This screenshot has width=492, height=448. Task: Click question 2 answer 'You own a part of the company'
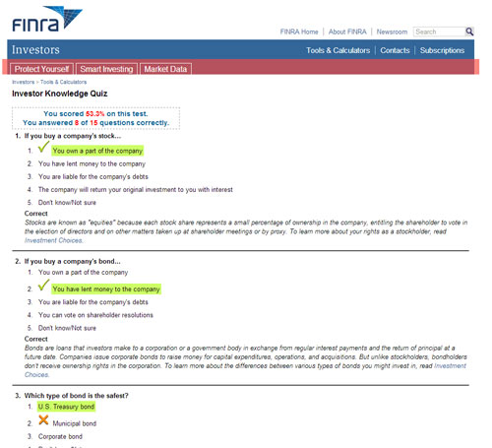83,273
